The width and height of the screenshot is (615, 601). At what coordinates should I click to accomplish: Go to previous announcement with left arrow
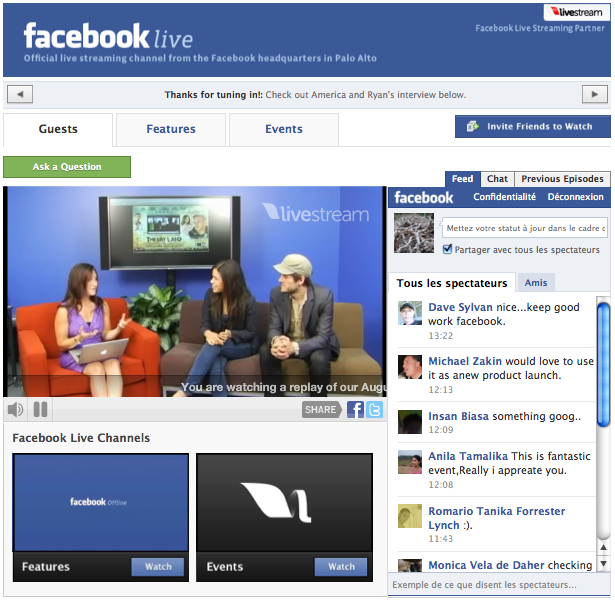(x=20, y=94)
